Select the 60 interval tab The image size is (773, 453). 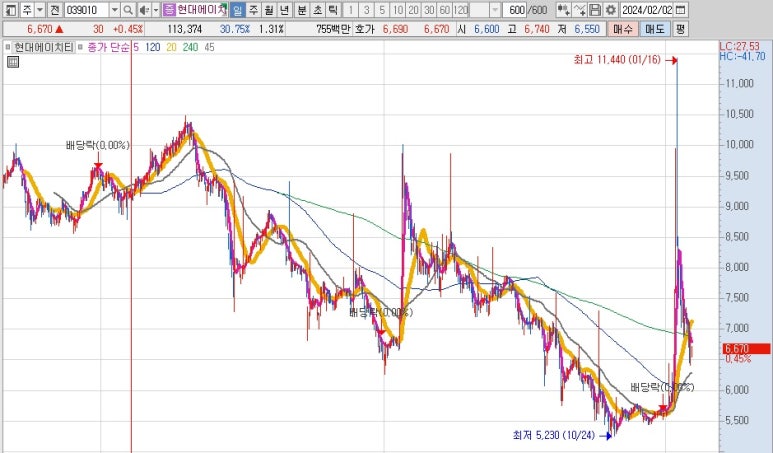444,10
